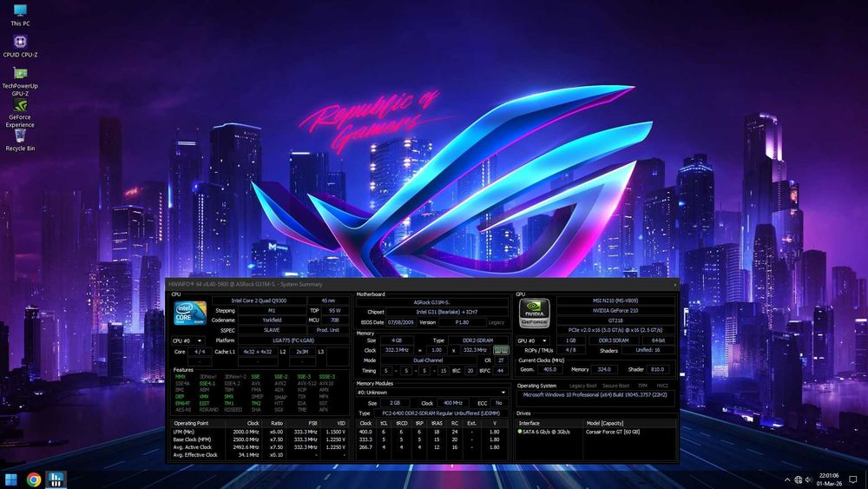The height and width of the screenshot is (489, 868).
Task: Click the MSI N210 (MS-V809) field
Action: 615,301
